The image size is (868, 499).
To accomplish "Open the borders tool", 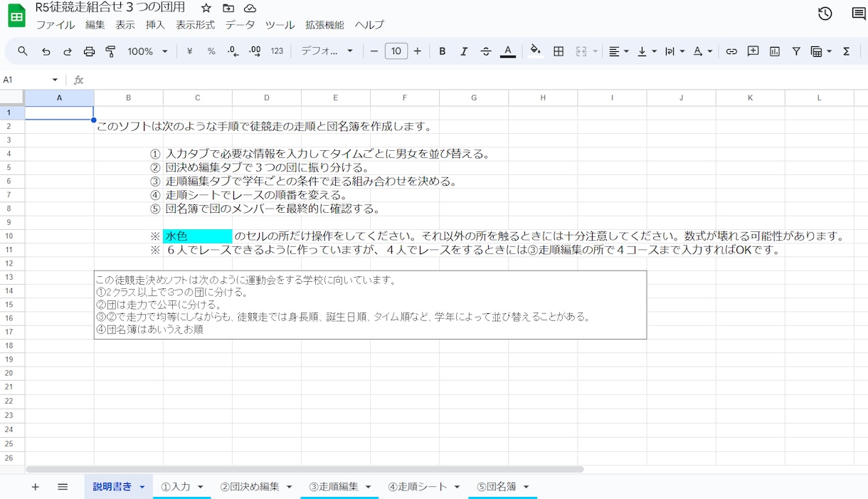I will pos(559,51).
